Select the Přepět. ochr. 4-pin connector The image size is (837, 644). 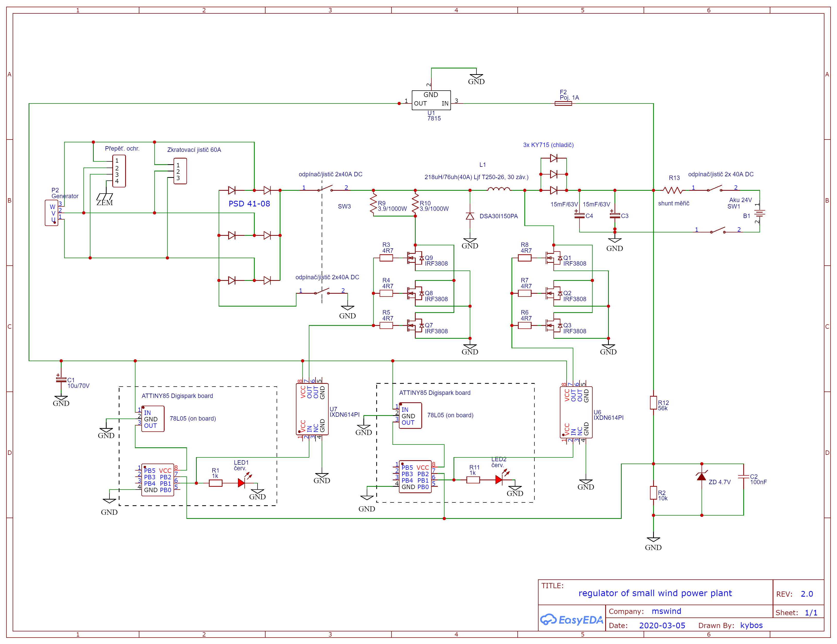(119, 171)
